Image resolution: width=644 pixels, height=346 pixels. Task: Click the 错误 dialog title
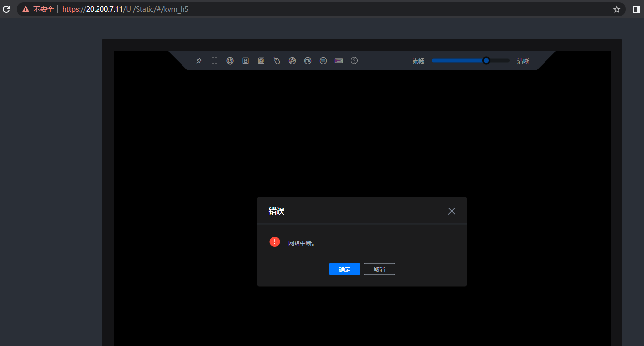point(277,211)
